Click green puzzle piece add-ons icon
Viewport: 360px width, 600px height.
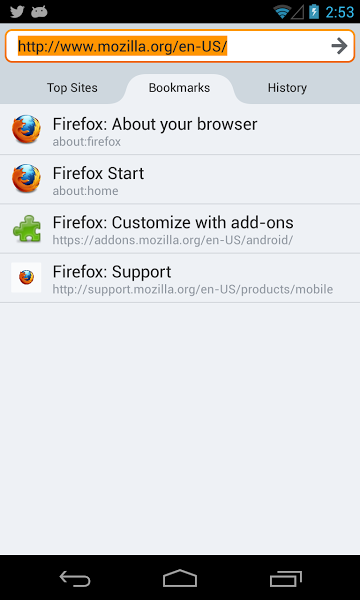coord(27,228)
